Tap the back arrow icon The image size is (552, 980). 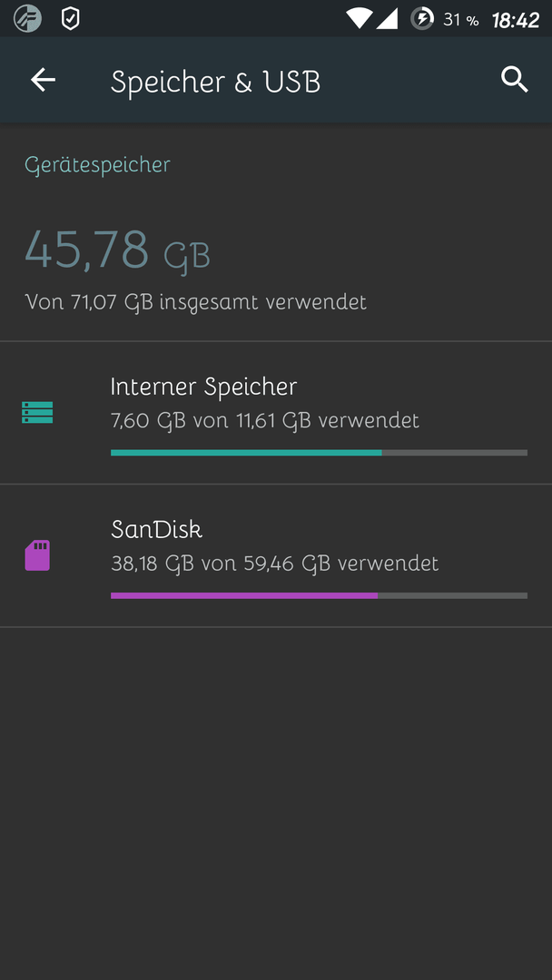pyautogui.click(x=44, y=80)
